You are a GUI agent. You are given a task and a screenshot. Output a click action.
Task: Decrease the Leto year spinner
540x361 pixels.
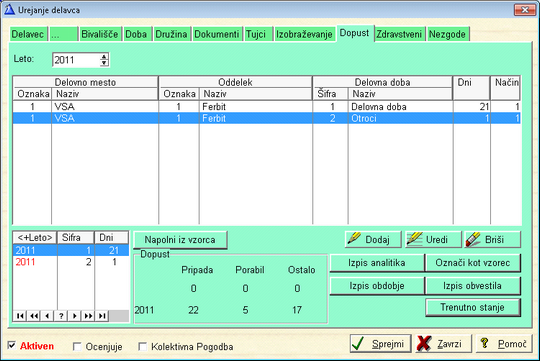coord(104,63)
